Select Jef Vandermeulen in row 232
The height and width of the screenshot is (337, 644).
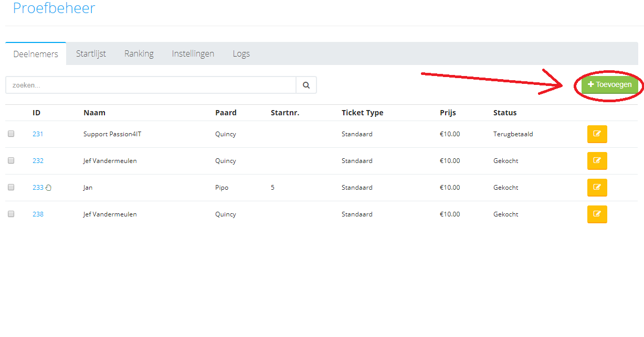[x=110, y=161]
